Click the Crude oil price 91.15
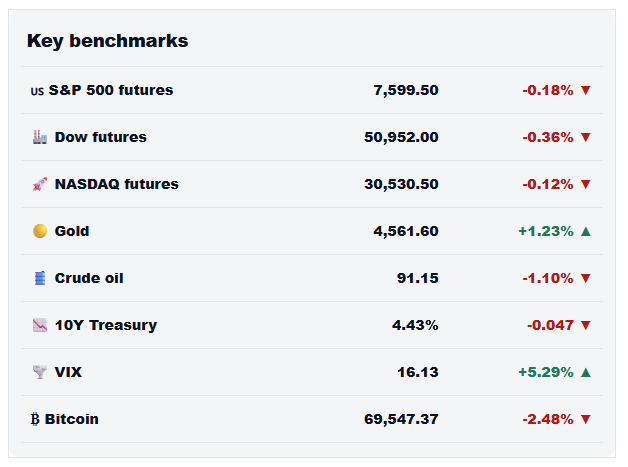The image size is (628, 467). point(417,278)
